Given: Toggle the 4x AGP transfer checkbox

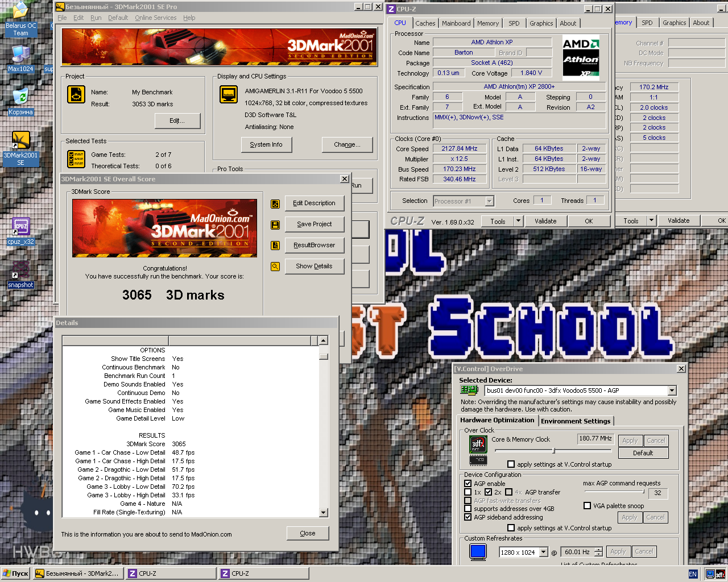Looking at the screenshot, I should 508,492.
